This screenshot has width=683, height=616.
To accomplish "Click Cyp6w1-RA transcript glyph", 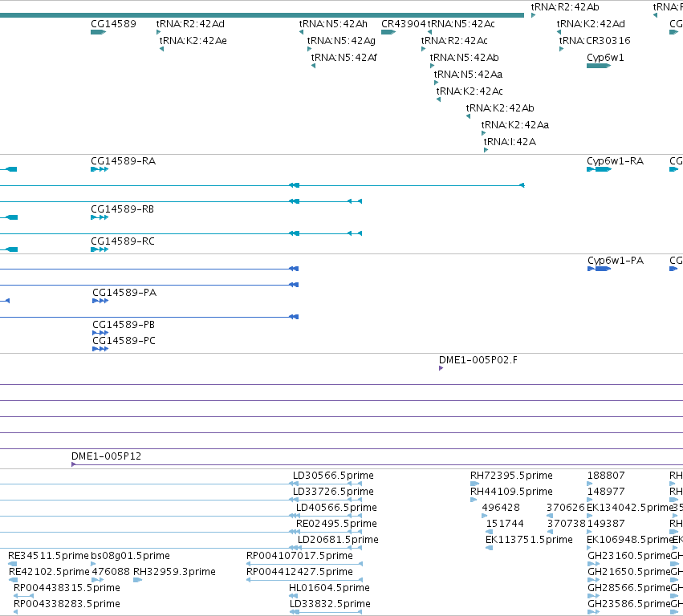I will click(600, 170).
